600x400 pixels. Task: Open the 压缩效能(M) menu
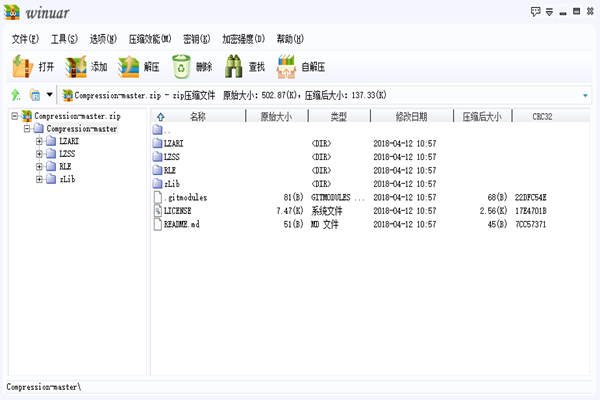click(x=150, y=39)
